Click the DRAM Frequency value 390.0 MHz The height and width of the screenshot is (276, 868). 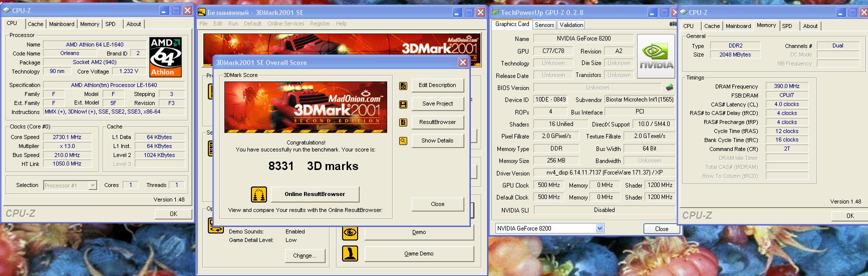point(786,86)
